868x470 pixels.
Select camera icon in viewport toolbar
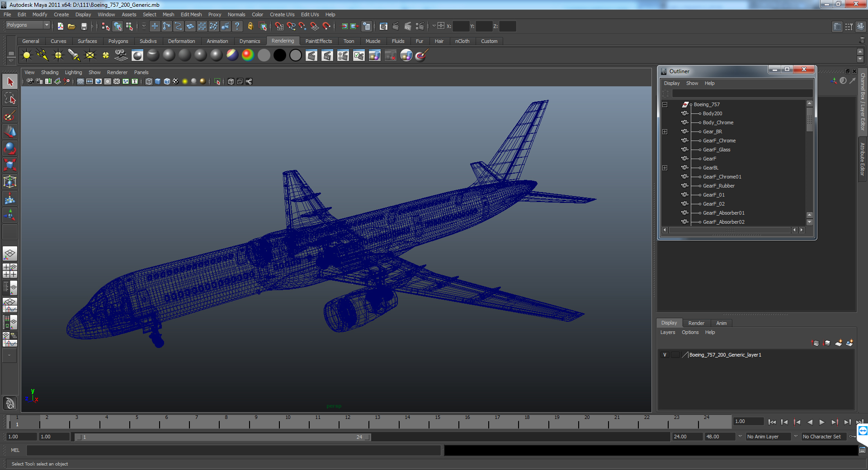30,81
